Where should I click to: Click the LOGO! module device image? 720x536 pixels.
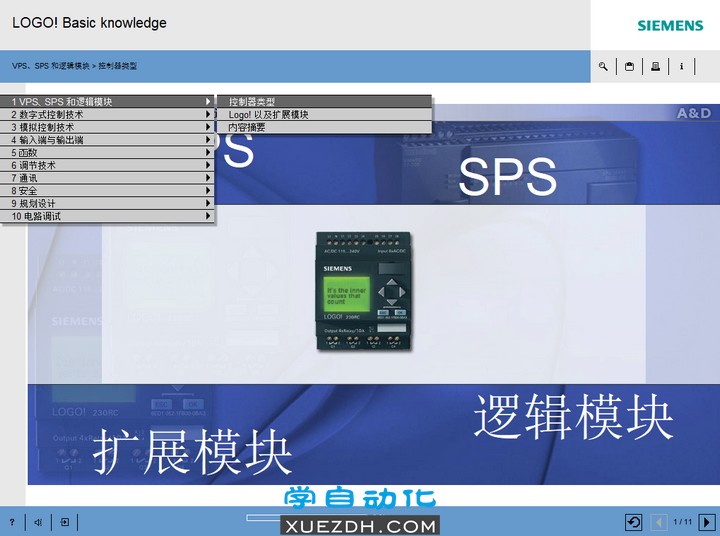point(363,291)
